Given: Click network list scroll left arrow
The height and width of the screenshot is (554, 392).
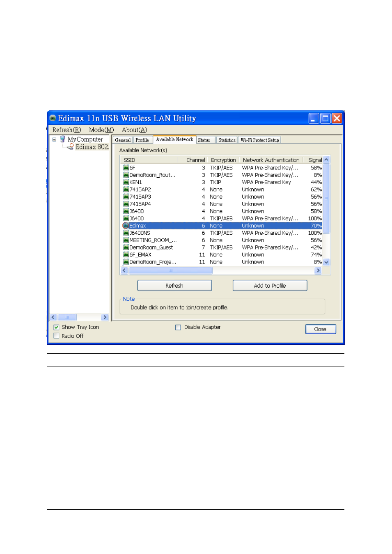Looking at the screenshot, I should [124, 270].
